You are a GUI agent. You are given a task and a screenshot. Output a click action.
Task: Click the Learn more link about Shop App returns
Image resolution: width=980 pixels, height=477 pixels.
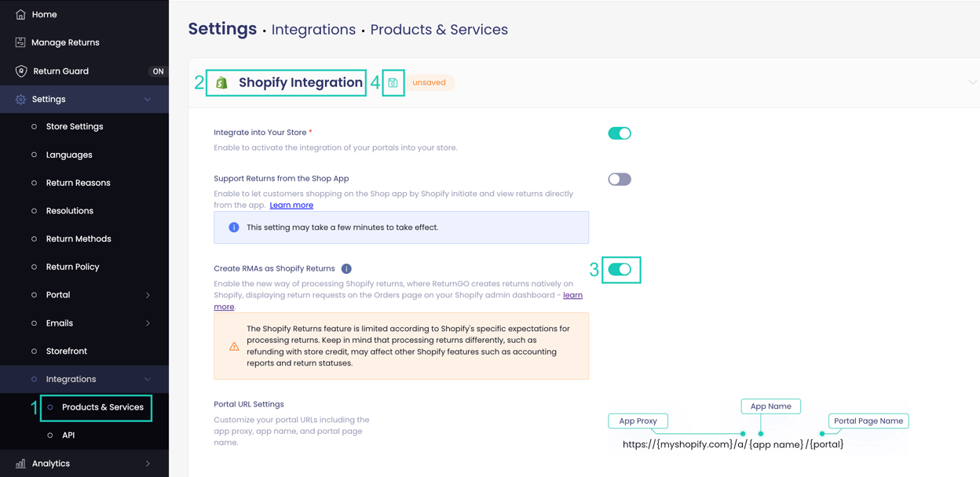[291, 205]
